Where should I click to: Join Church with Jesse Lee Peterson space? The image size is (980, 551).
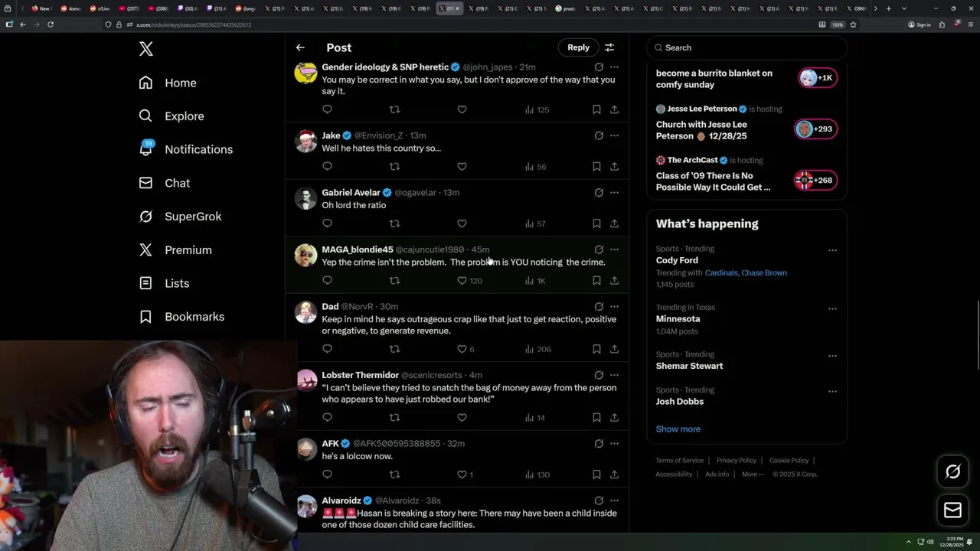(x=815, y=129)
